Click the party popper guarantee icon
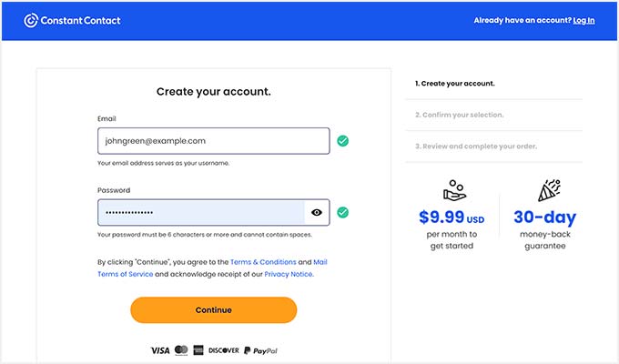This screenshot has height=364, width=619. point(549,190)
